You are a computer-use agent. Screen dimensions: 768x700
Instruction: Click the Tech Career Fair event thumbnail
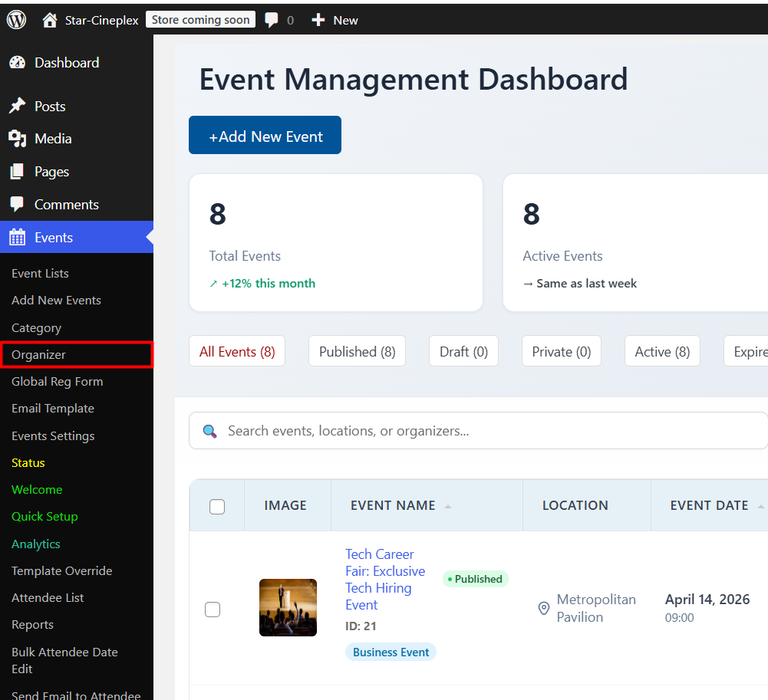tap(288, 607)
